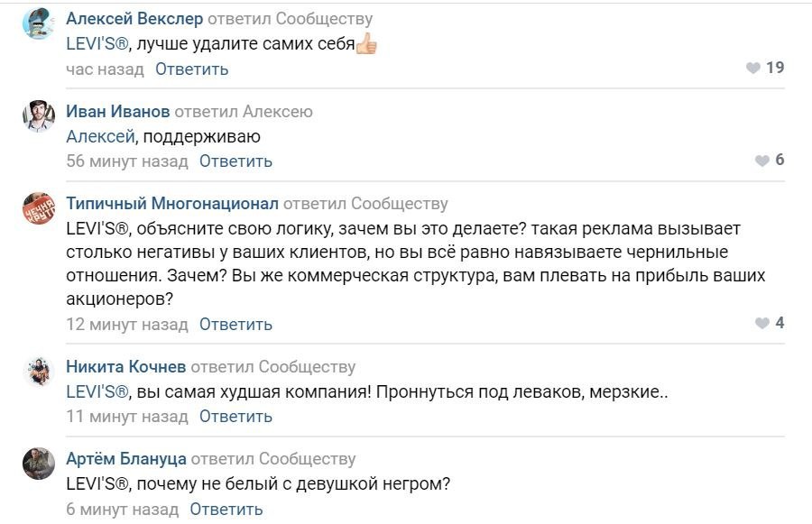
Task: Reply to the 6 минут назад comment
Action: 226,509
